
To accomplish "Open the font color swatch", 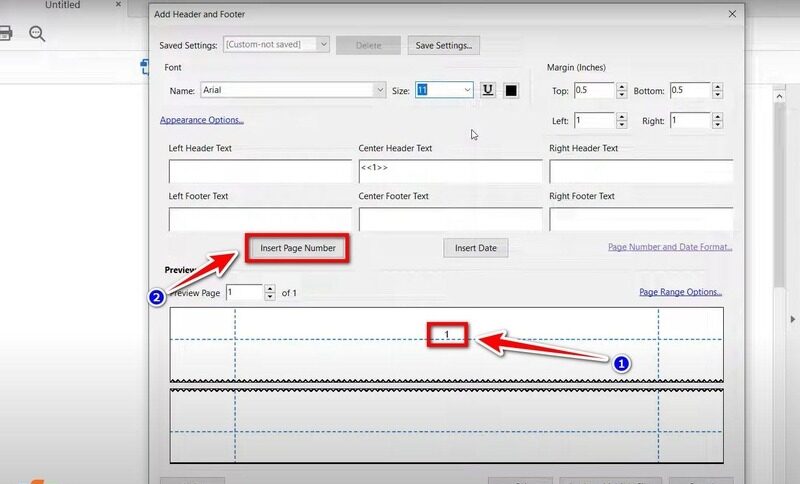I will pos(511,90).
